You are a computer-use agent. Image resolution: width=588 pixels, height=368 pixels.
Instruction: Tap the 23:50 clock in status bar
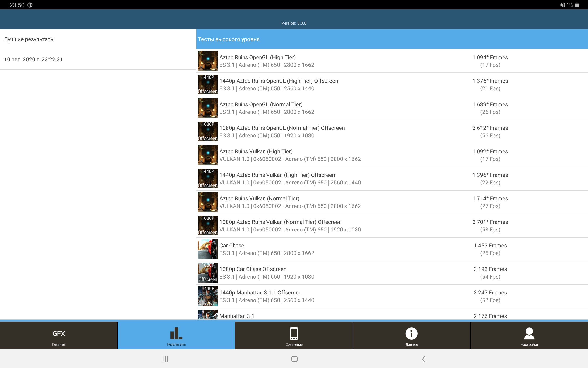click(x=17, y=5)
